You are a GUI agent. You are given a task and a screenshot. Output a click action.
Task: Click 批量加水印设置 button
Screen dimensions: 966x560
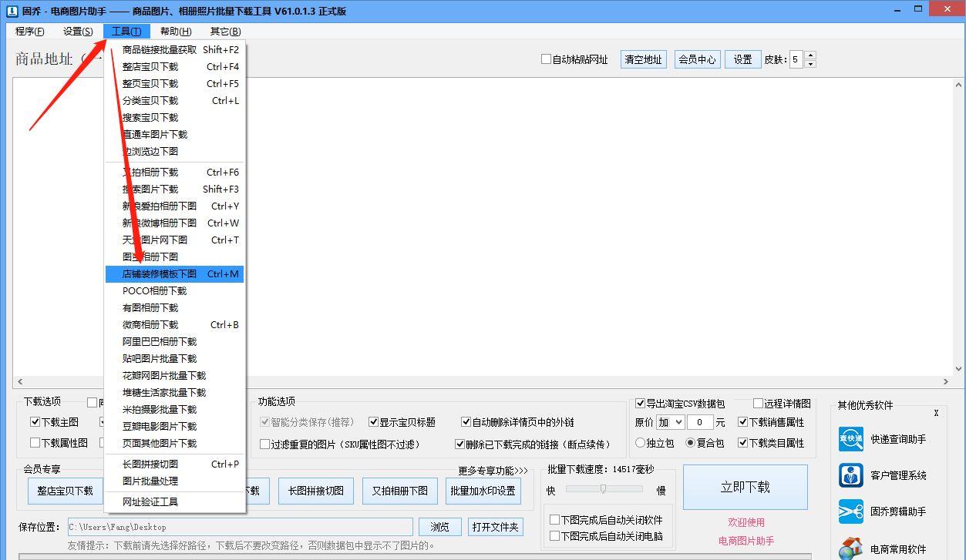483,490
